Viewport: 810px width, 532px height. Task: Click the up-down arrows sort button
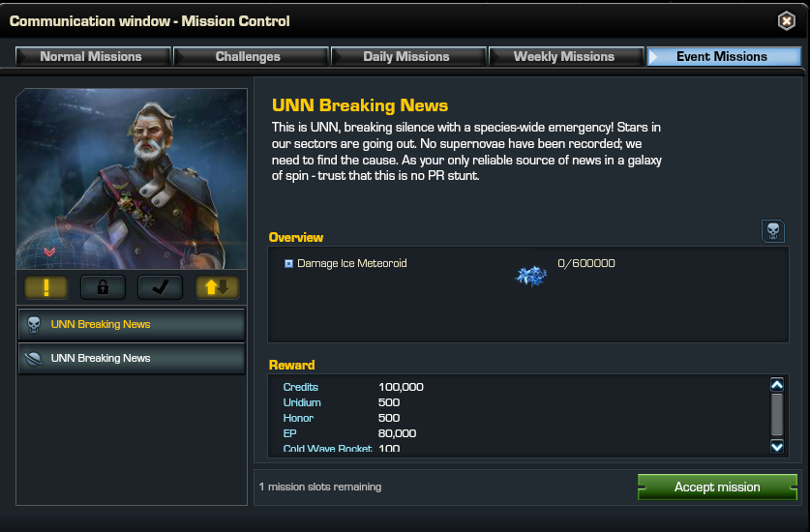[217, 287]
